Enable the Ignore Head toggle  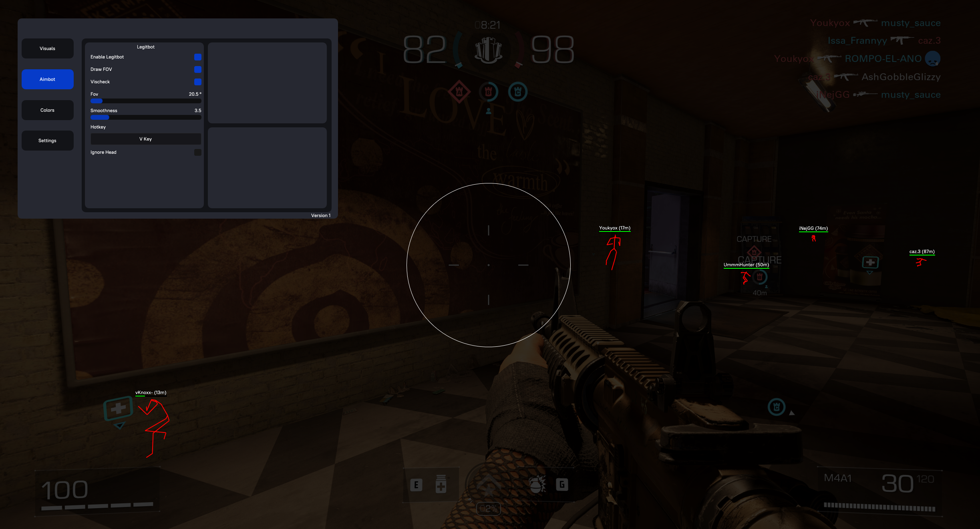(198, 152)
